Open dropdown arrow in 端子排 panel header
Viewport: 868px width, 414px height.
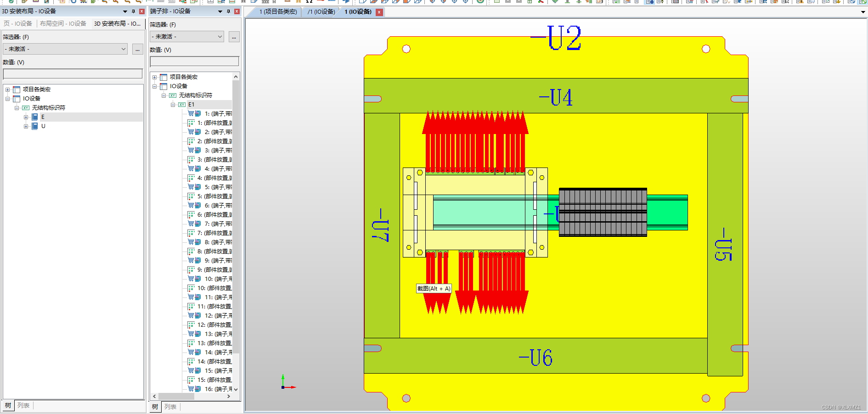(220, 11)
